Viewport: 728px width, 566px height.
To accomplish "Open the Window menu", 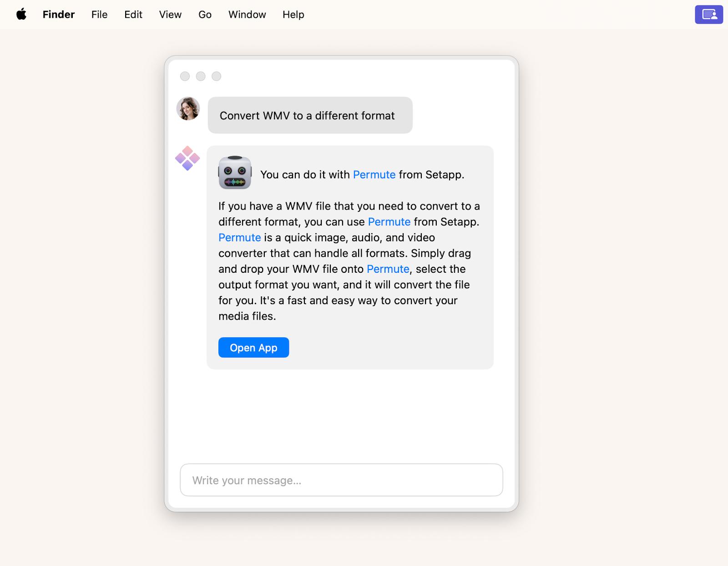I will [247, 15].
